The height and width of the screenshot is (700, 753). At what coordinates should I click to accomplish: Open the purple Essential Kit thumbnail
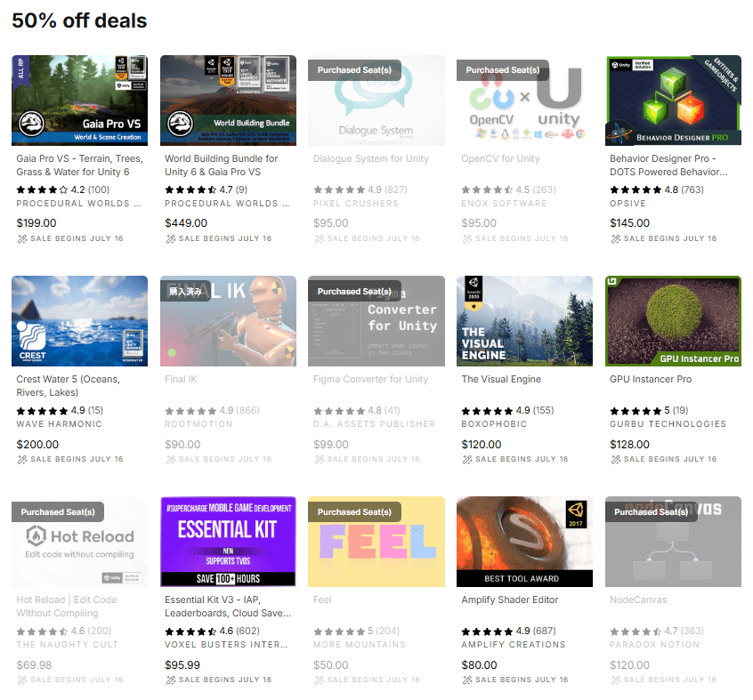228,542
